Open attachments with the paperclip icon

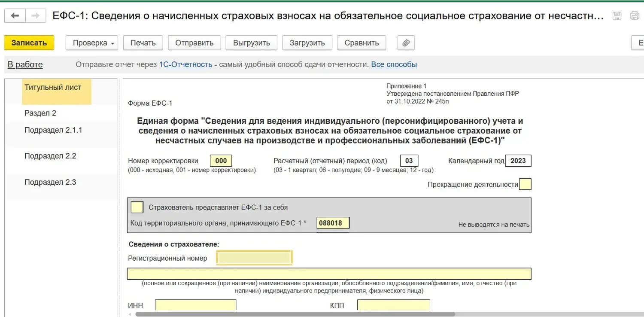(406, 43)
